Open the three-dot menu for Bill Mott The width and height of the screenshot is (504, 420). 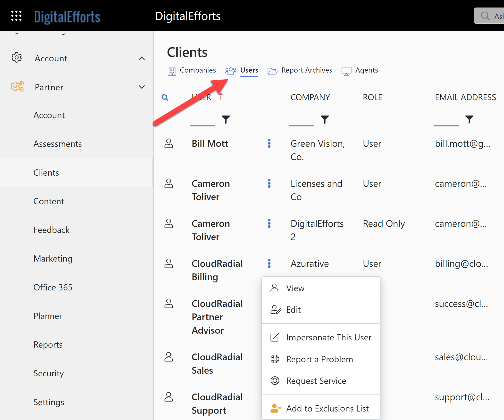coord(269,143)
